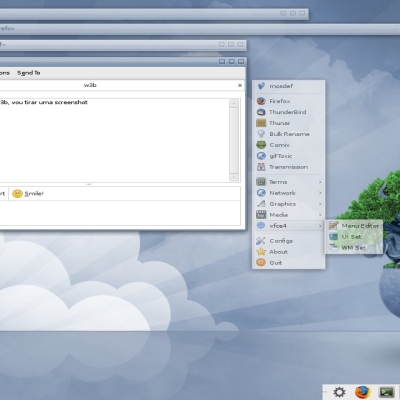Screen dimensions: 400x400
Task: Open the terminal icon in bottom panel
Action: point(387,392)
